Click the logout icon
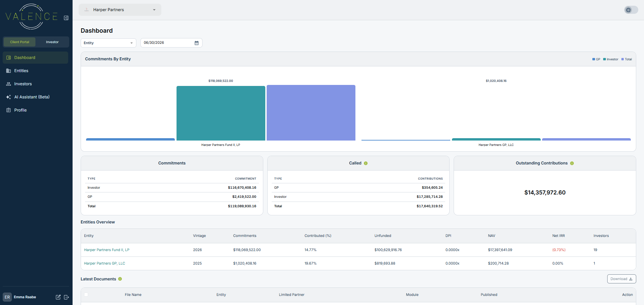The image size is (644, 305). (66, 297)
